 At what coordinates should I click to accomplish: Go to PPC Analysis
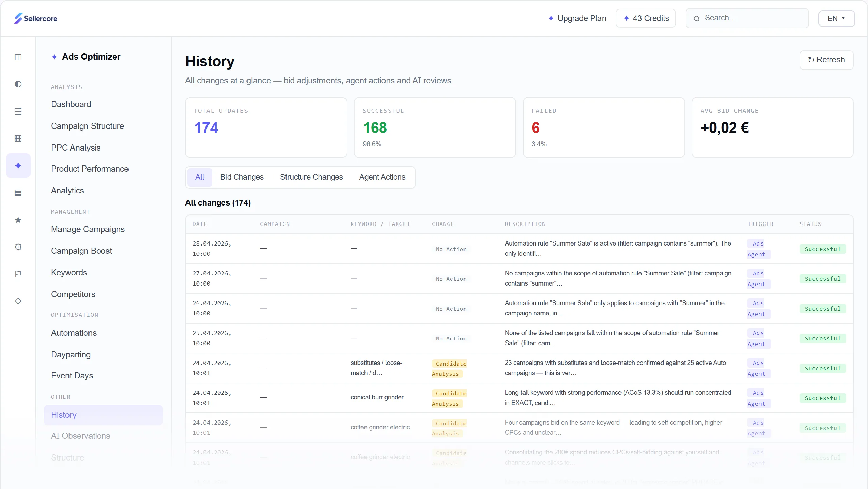pos(76,148)
